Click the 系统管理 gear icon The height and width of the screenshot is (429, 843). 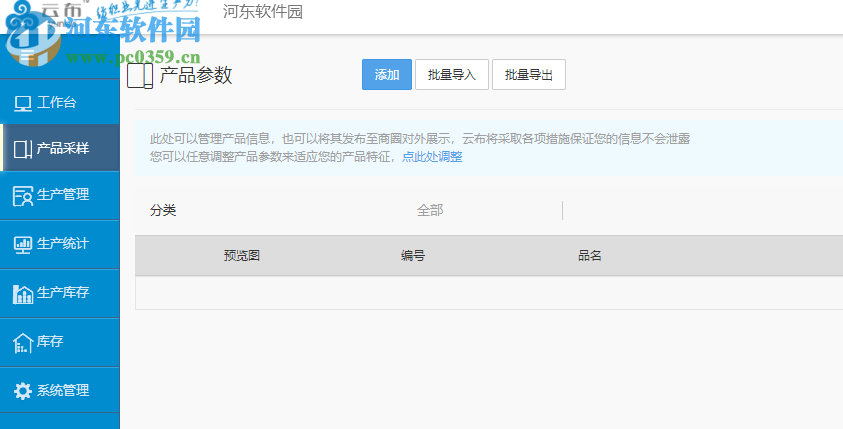click(x=23, y=391)
